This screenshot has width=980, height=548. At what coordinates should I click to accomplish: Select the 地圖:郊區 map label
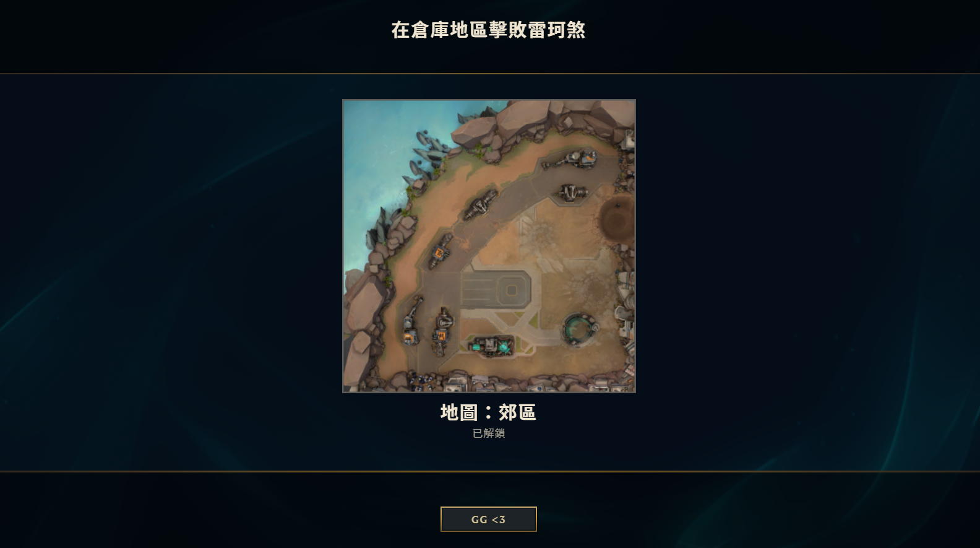(x=488, y=412)
